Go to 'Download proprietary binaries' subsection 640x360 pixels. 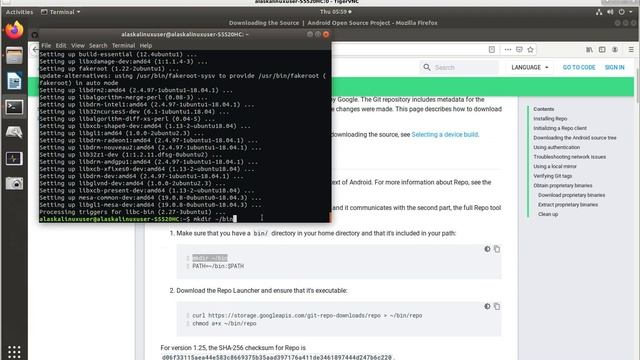pyautogui.click(x=571, y=195)
